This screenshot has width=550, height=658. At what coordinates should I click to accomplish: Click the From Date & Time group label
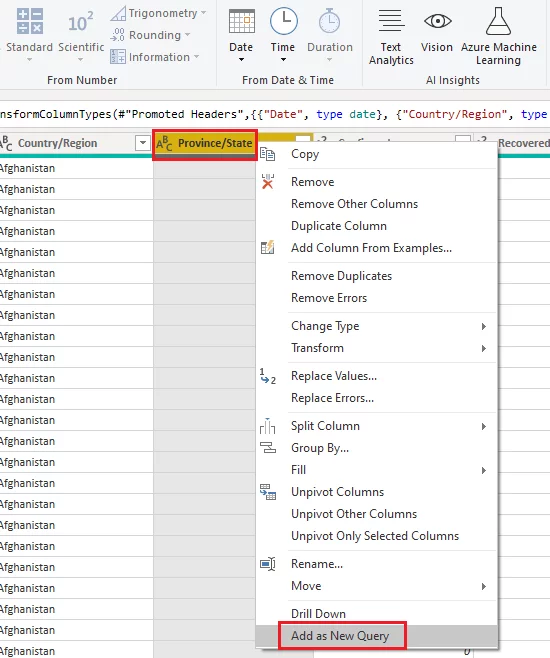288,80
